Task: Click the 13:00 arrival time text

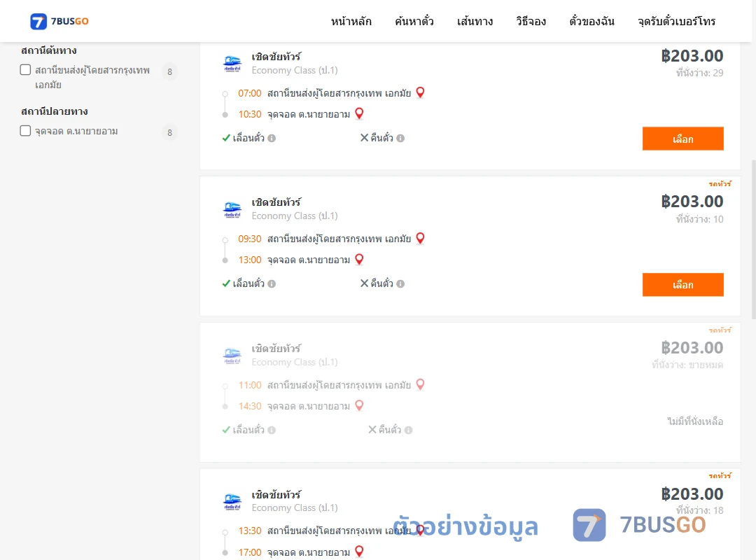Action: (x=250, y=260)
